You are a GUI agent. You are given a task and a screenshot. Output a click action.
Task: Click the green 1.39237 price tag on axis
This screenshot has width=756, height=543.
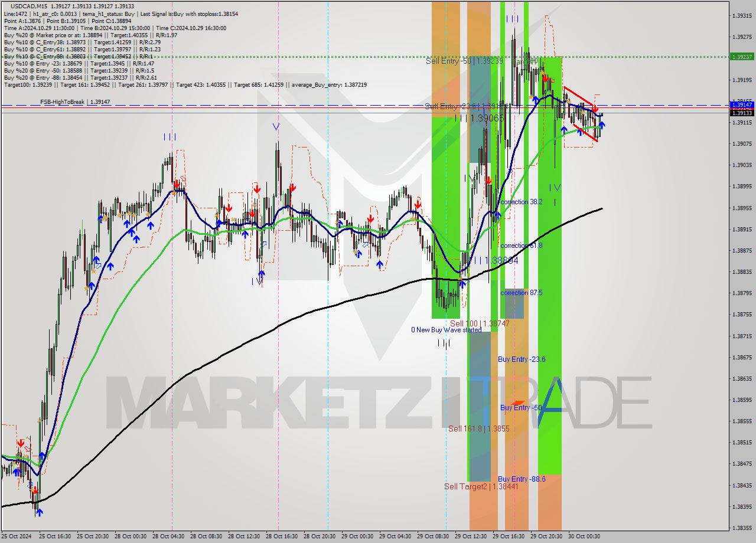tap(741, 57)
